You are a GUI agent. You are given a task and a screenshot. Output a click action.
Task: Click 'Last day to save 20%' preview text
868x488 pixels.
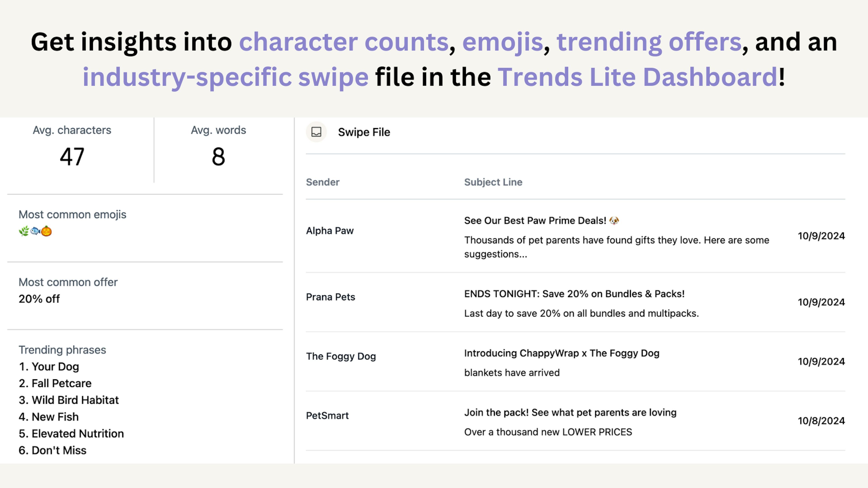pyautogui.click(x=582, y=314)
